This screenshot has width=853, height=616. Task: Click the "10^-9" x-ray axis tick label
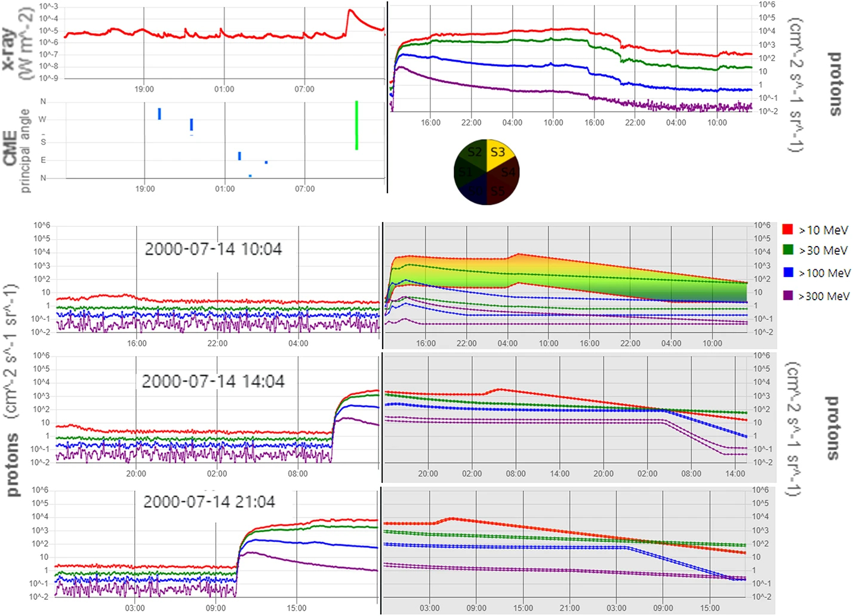(48, 78)
